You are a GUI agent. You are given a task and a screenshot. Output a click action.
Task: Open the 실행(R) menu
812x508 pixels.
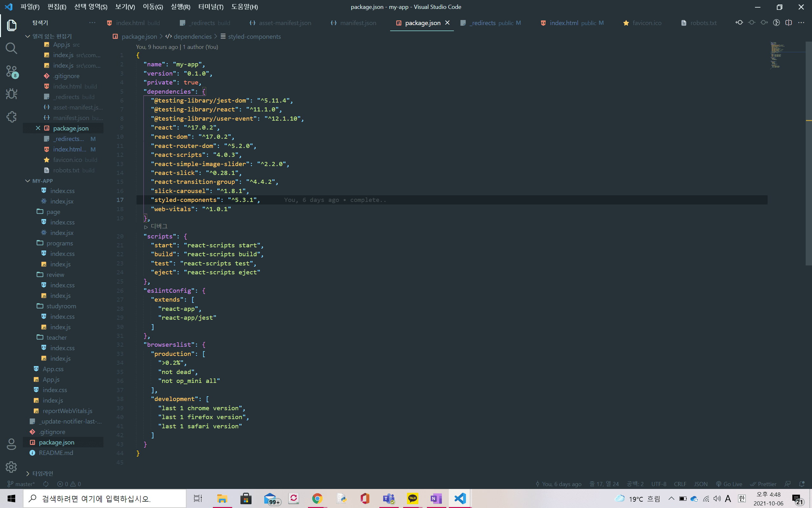point(180,7)
